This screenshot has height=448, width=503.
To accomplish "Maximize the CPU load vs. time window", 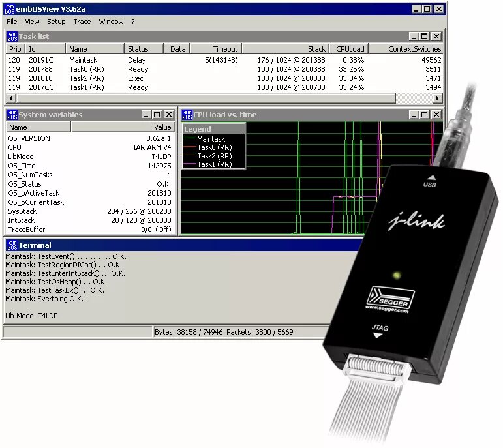I will pos(425,115).
